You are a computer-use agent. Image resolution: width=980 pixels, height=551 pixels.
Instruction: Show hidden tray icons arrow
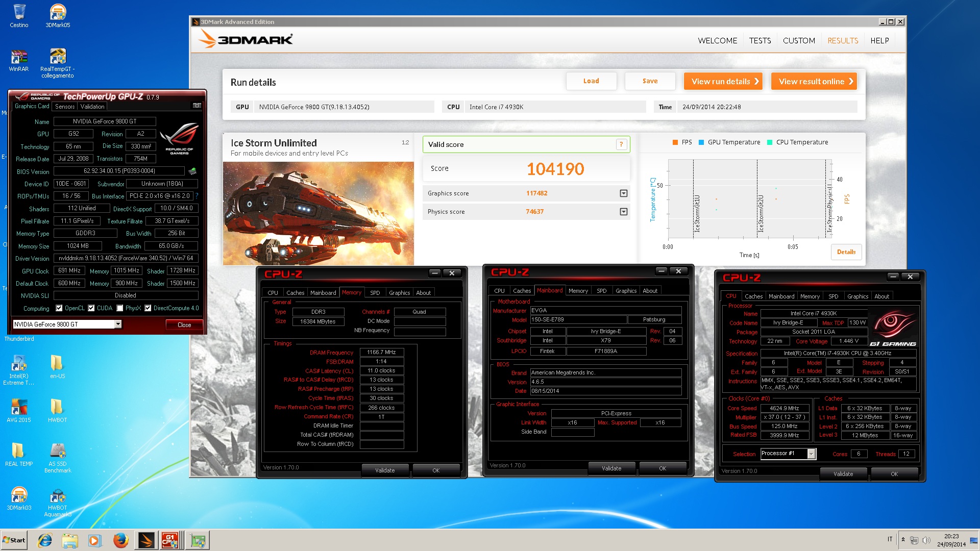[903, 540]
